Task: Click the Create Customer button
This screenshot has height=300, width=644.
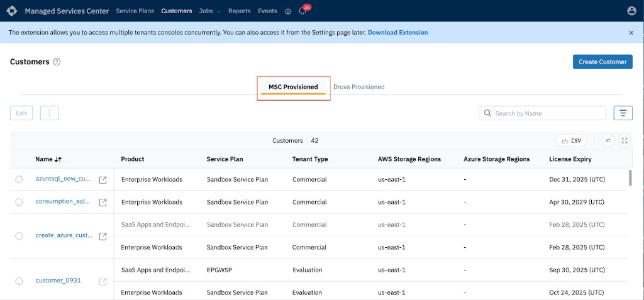Action: [602, 62]
